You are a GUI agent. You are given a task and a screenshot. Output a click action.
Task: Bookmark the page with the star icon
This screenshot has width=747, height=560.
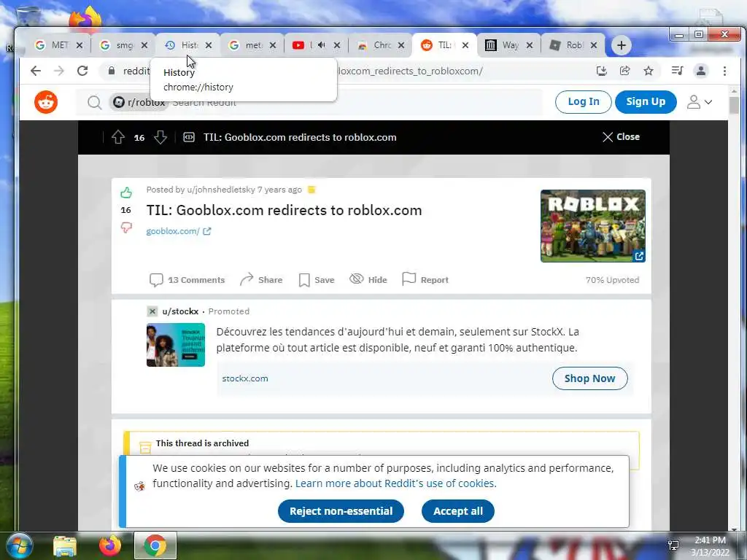click(649, 71)
